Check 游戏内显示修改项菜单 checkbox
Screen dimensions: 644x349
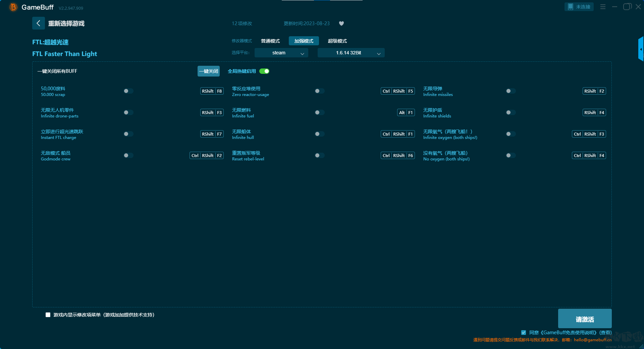pos(48,315)
